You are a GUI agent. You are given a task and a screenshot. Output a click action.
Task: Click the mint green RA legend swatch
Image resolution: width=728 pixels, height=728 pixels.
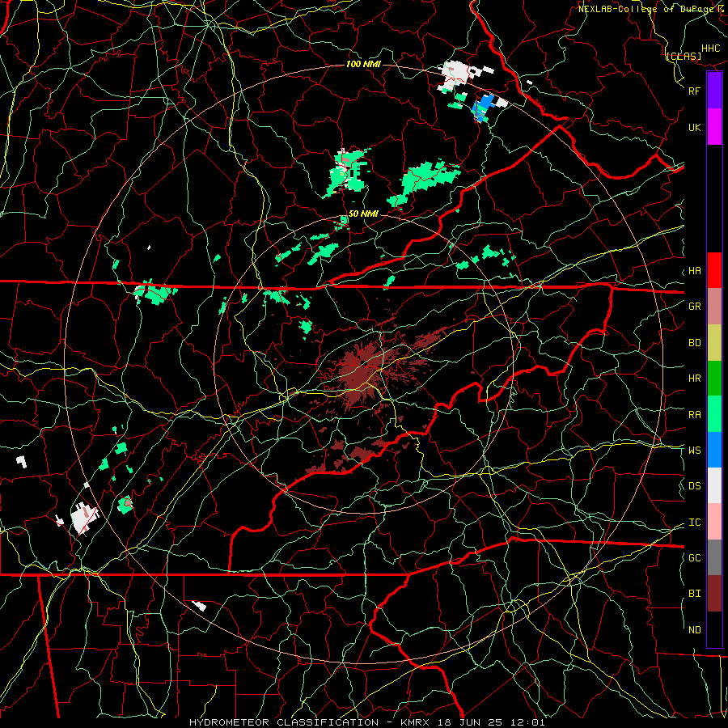click(714, 414)
